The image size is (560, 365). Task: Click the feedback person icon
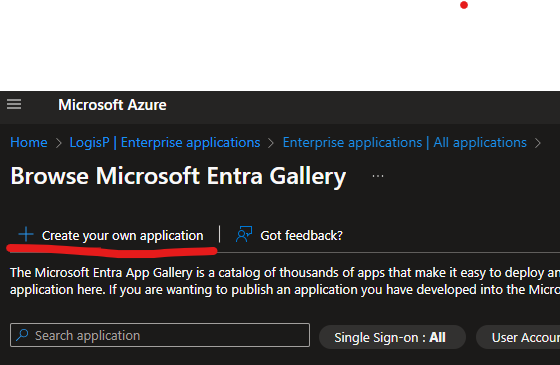[x=244, y=234]
